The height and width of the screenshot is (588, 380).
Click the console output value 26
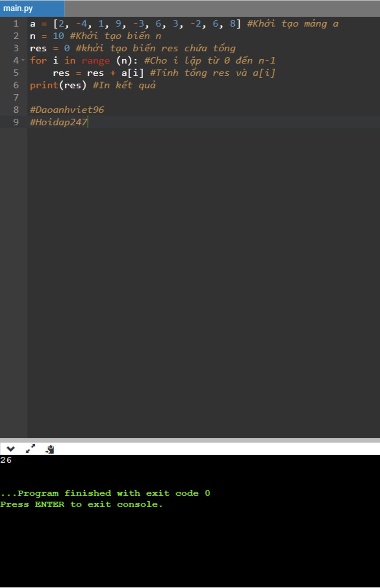[6, 460]
